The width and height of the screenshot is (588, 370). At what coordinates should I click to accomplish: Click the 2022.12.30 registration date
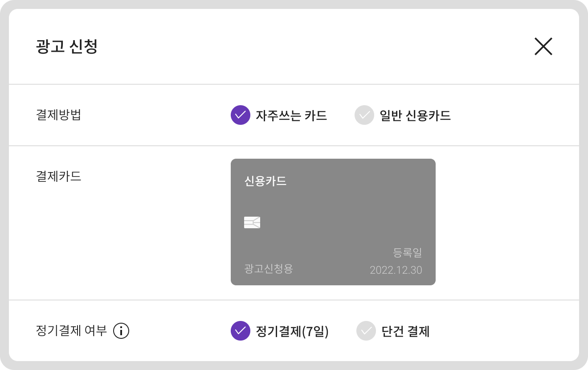396,270
